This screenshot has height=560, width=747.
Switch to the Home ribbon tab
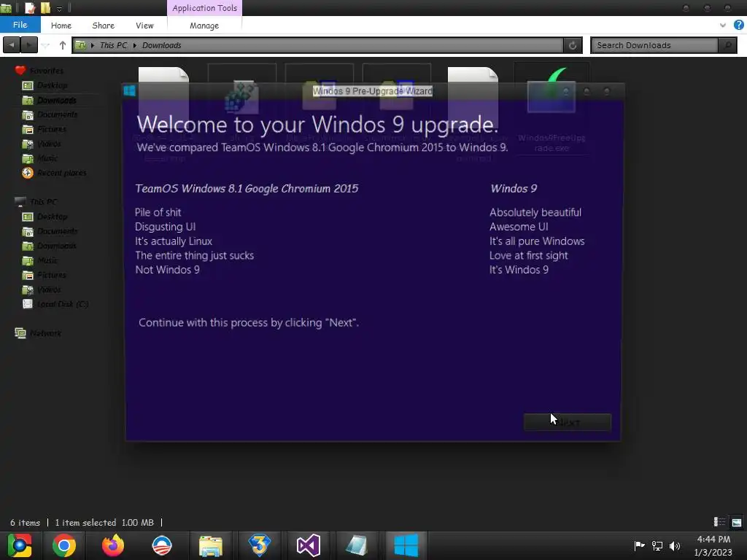tap(61, 26)
